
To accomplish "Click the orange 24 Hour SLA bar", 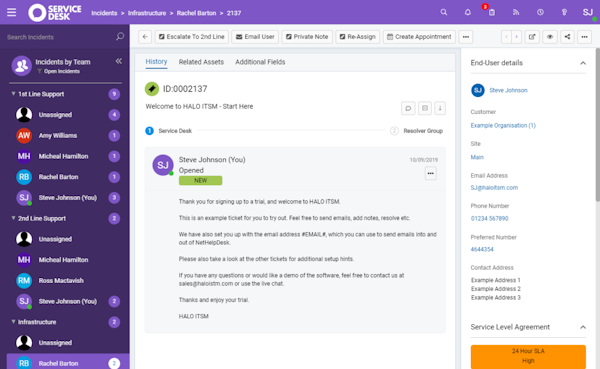I will point(528,356).
